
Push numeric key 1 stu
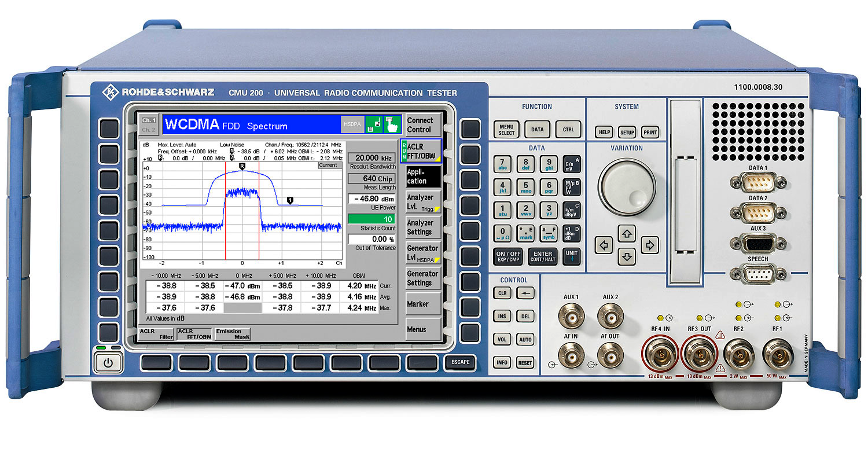[502, 210]
